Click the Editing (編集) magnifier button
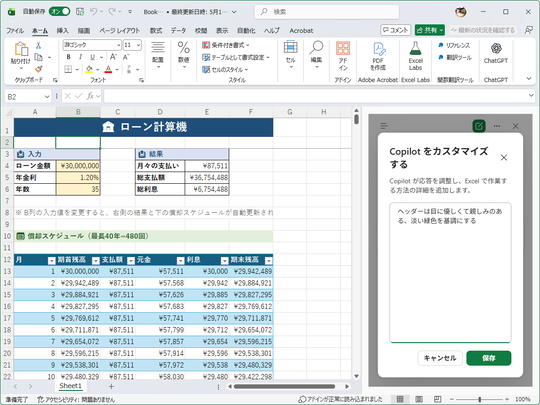 [x=316, y=54]
